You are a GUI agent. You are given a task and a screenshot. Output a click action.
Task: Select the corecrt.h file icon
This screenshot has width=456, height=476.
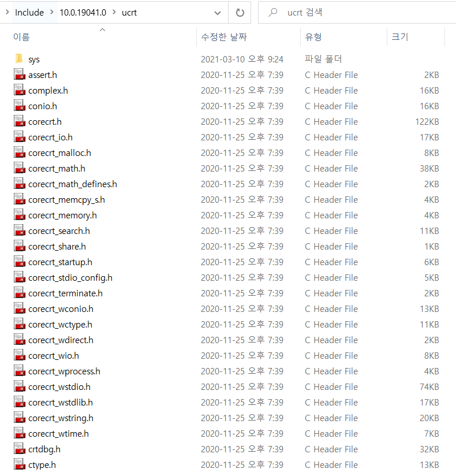coord(20,121)
